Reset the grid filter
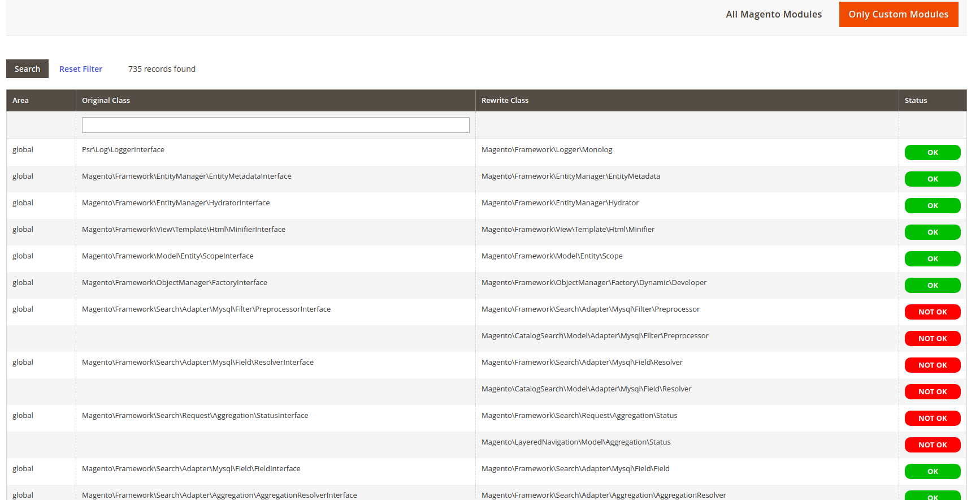 pyautogui.click(x=81, y=69)
